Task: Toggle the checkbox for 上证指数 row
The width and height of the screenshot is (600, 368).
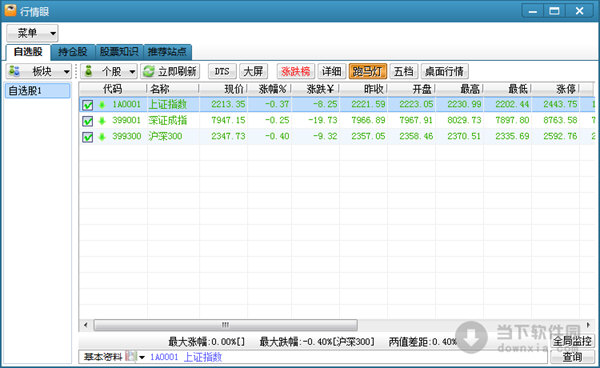Action: click(x=88, y=105)
